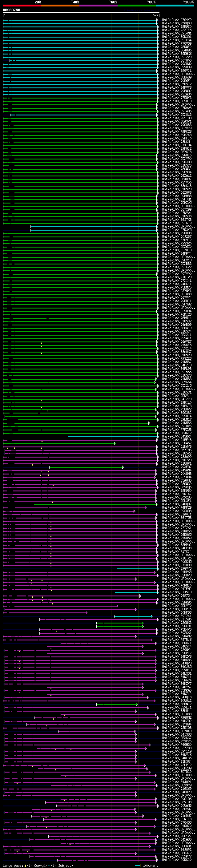Click the Large gaps legend text
The image size is (197, 868).
pyautogui.click(x=13, y=866)
